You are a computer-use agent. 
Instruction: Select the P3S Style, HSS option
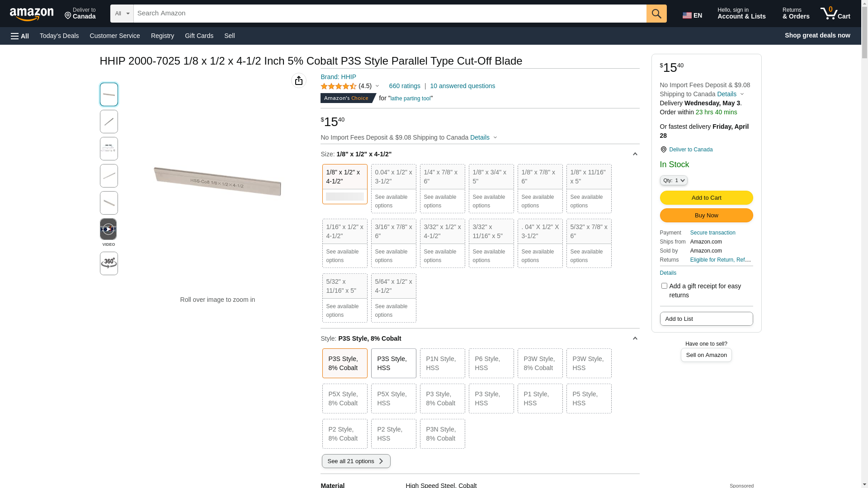[x=393, y=363]
